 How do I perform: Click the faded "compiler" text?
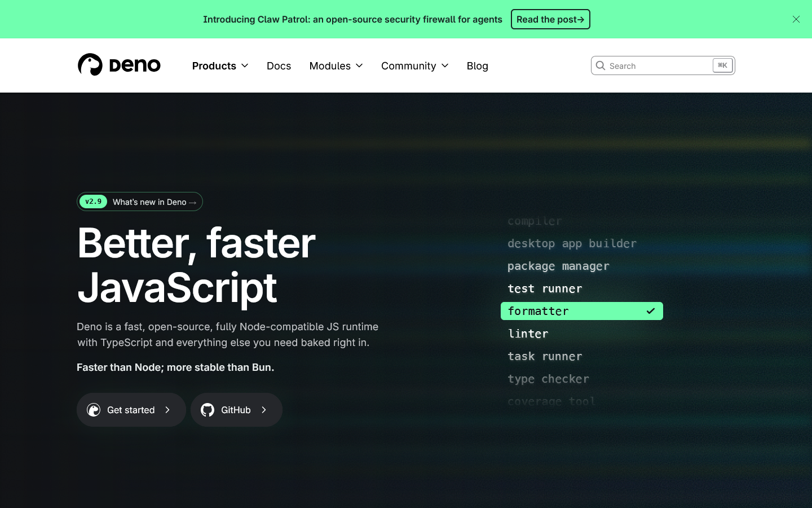point(535,221)
